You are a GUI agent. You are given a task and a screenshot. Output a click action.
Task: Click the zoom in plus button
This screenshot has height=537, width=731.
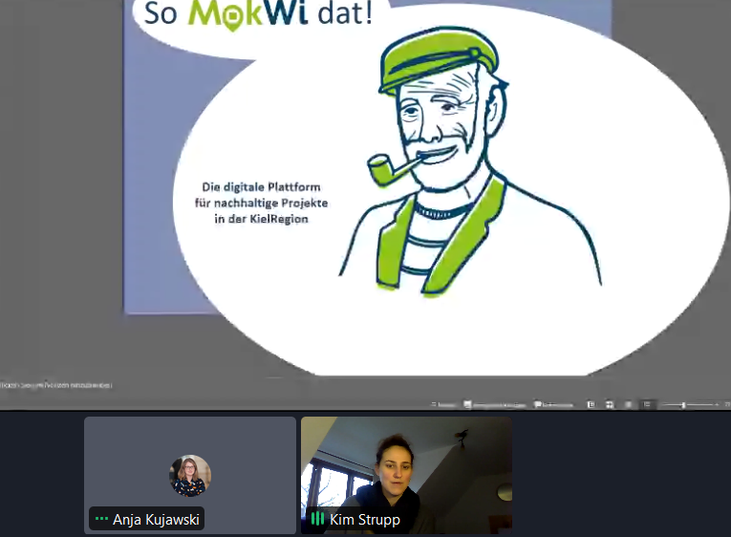point(717,405)
